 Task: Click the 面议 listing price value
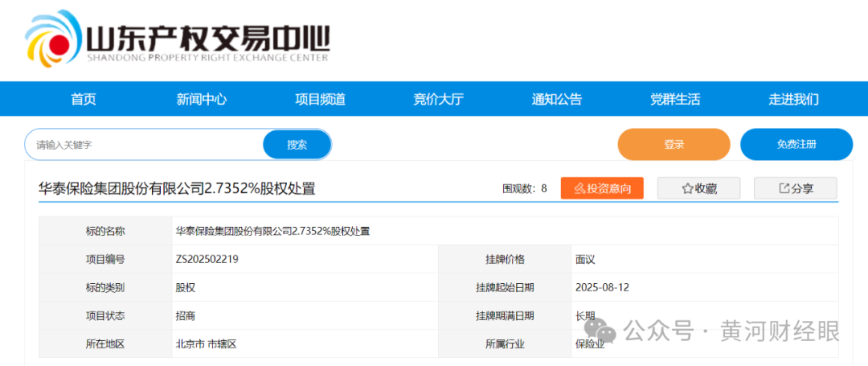[585, 258]
